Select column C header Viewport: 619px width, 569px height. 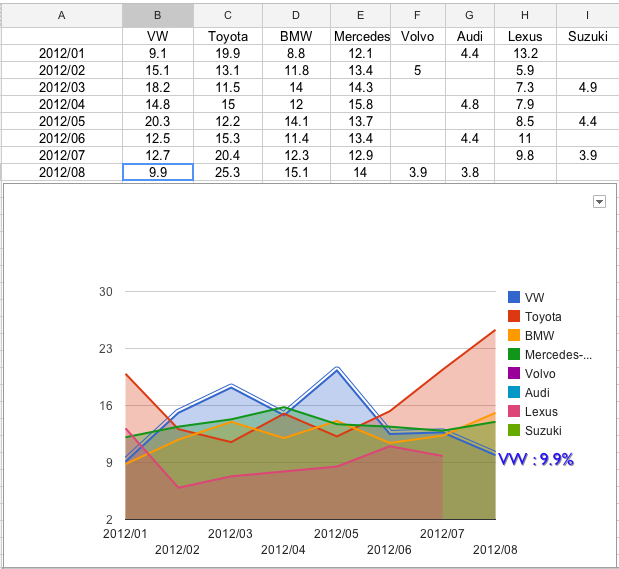pyautogui.click(x=228, y=15)
